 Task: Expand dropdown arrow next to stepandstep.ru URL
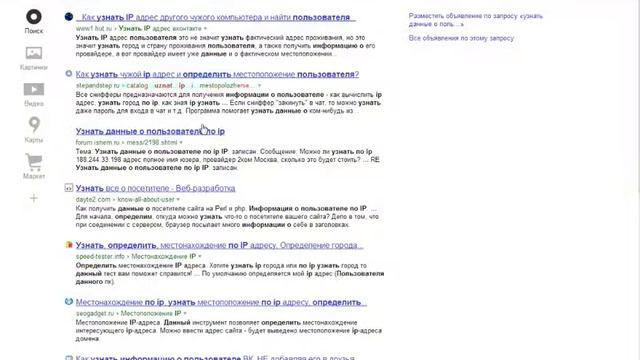pos(259,86)
